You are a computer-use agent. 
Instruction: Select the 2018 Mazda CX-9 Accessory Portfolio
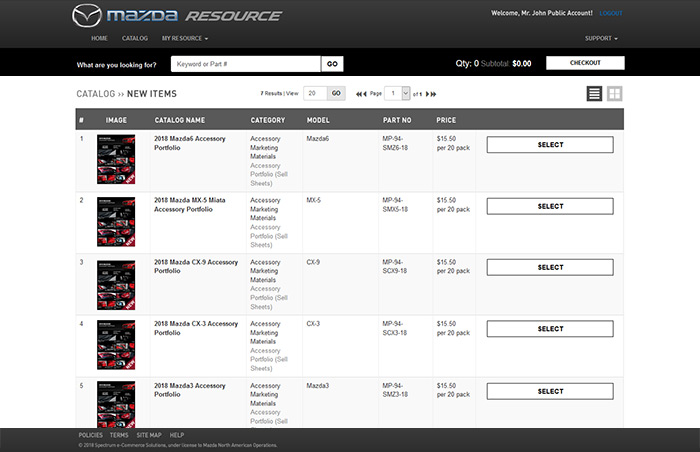point(550,267)
